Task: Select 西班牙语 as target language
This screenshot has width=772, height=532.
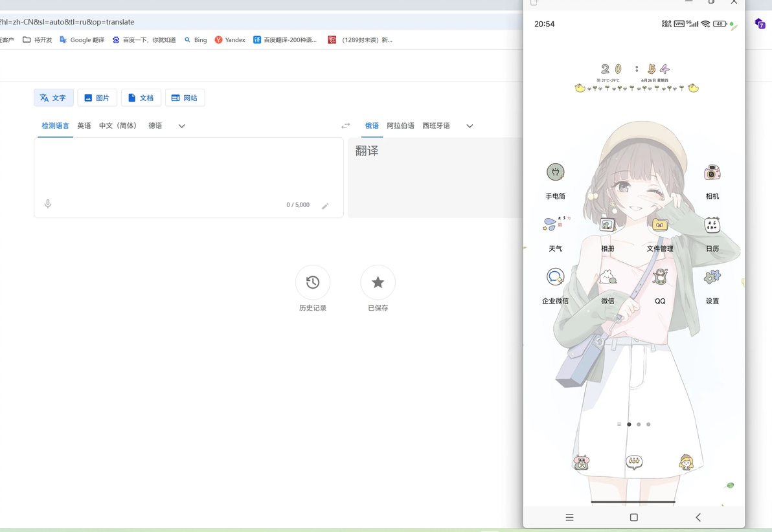Action: 437,126
